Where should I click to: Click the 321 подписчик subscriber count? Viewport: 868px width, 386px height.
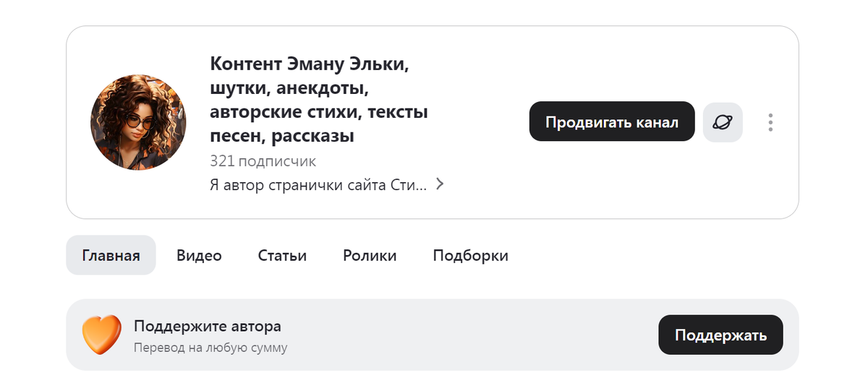(x=263, y=160)
